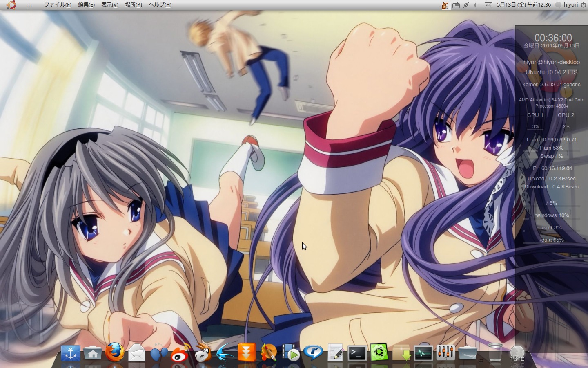Launch the text editor notepad icon
Image resolution: width=588 pixels, height=368 pixels.
pyautogui.click(x=335, y=353)
